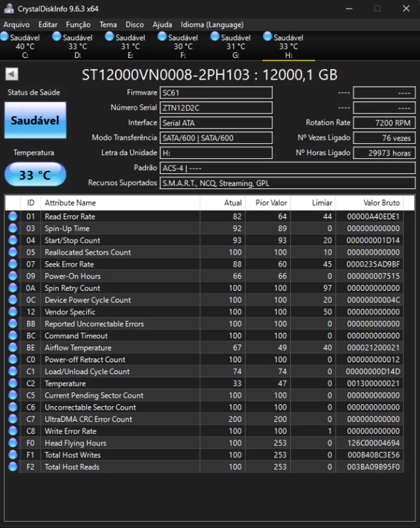The image size is (420, 528).
Task: Click the status orb for Device Power Cycle Count
Action: (13, 300)
